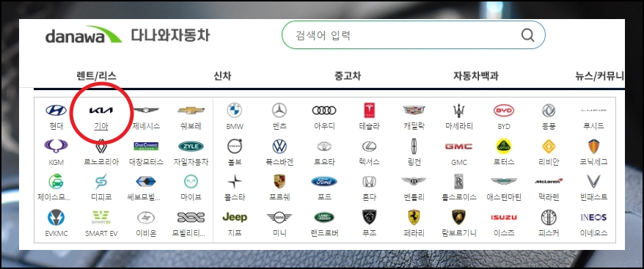644x269 pixels.
Task: Select the 아우디 rings logo
Action: coord(324,110)
